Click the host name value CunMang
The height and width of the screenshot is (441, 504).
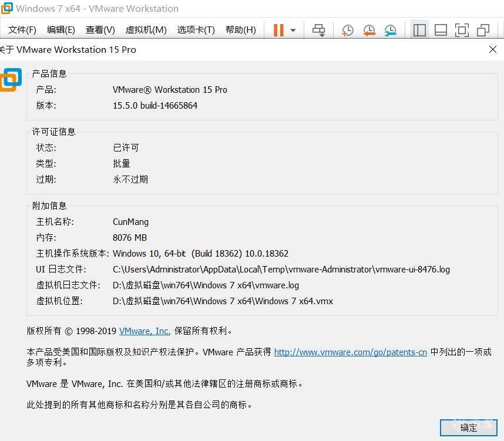tap(130, 222)
